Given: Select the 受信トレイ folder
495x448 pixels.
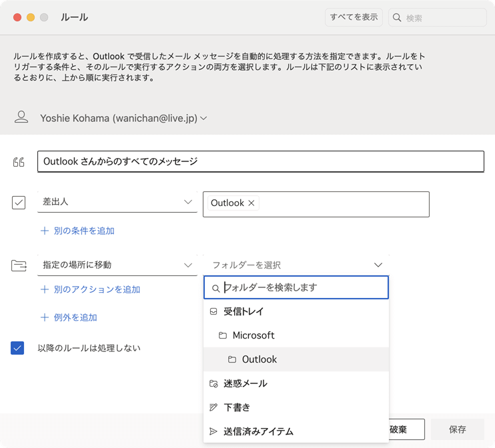Looking at the screenshot, I should [245, 311].
